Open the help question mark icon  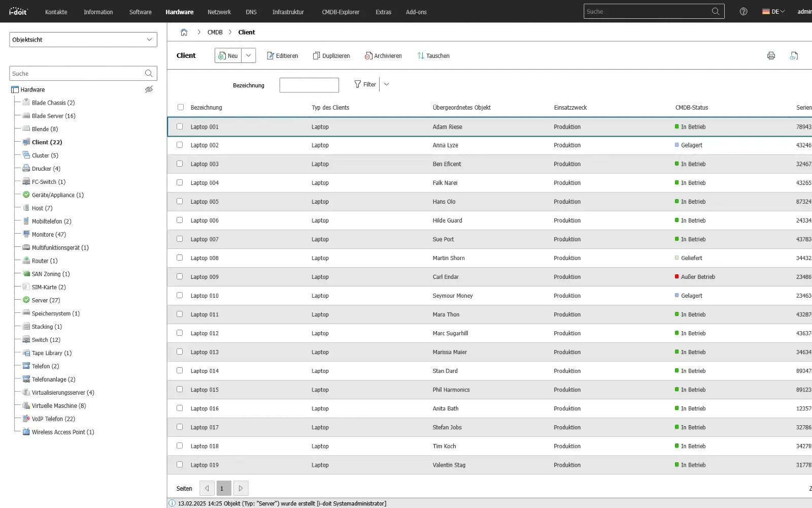tap(743, 11)
